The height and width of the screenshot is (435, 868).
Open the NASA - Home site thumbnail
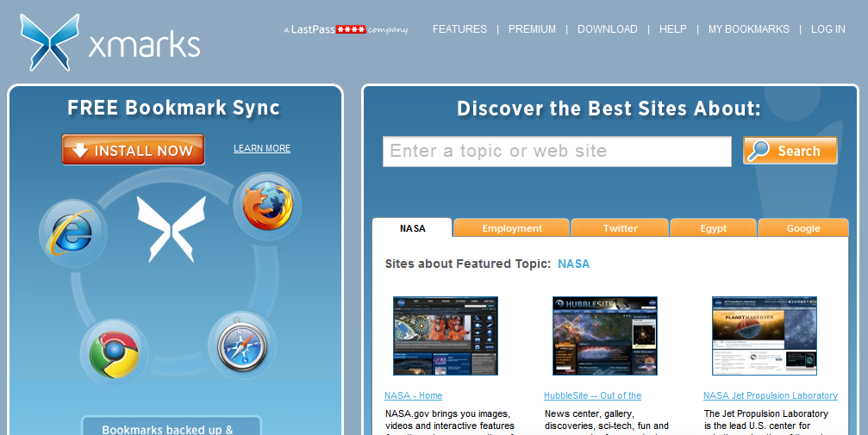446,336
